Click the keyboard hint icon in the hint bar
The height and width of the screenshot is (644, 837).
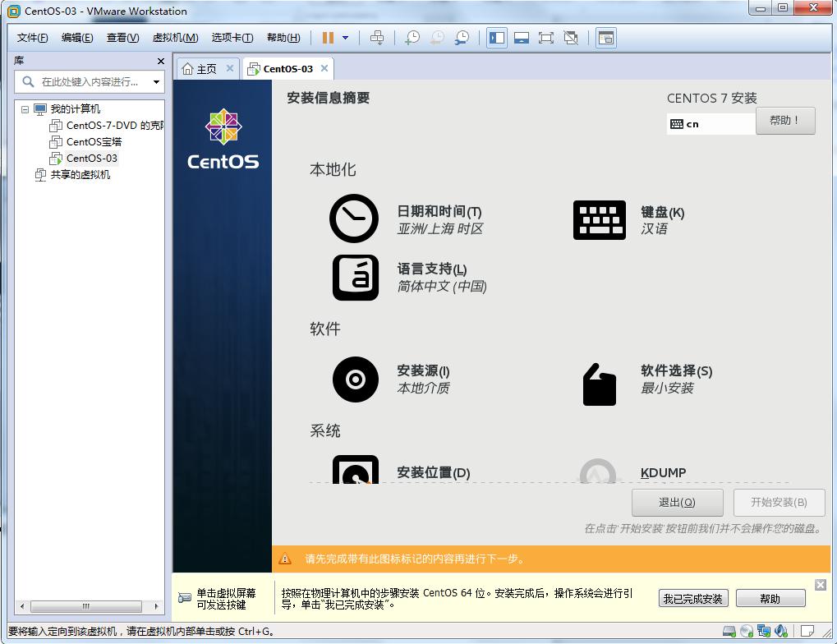click(185, 598)
